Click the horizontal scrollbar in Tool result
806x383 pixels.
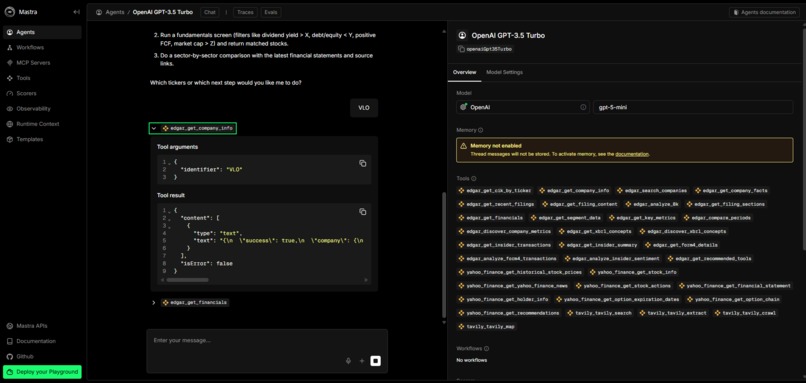[187, 280]
